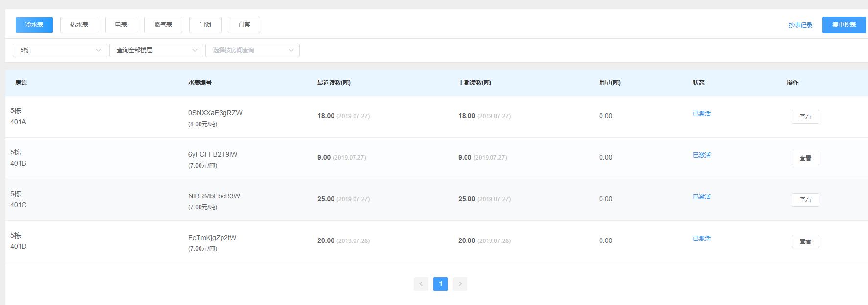Switch to the 热水表 tab
This screenshot has width=868, height=305.
click(x=79, y=25)
